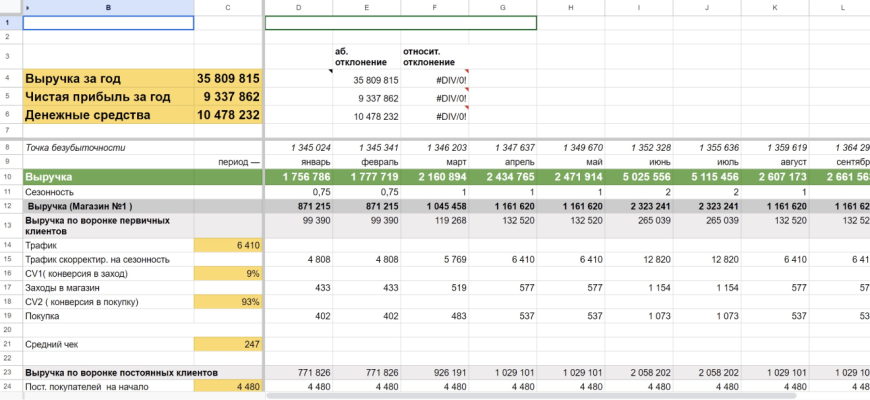
Task: Click the black triangle marker in cell D4
Action: point(330,72)
